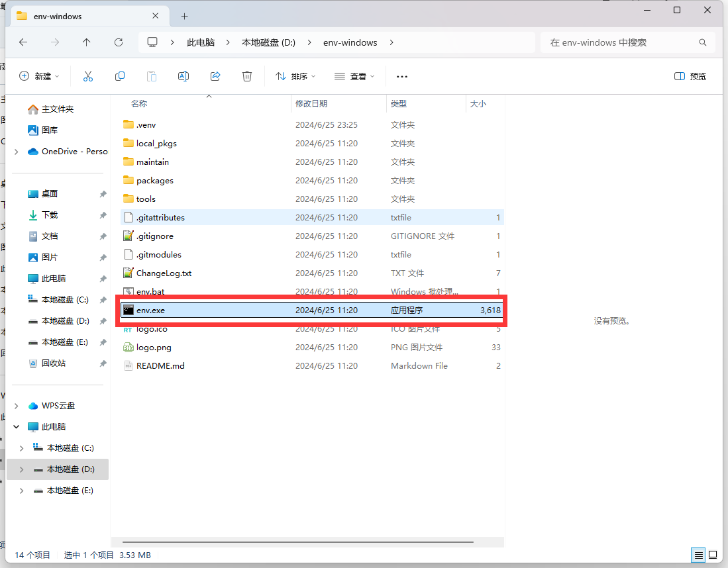
Task: Click the Copy icon in toolbar
Action: pos(120,76)
